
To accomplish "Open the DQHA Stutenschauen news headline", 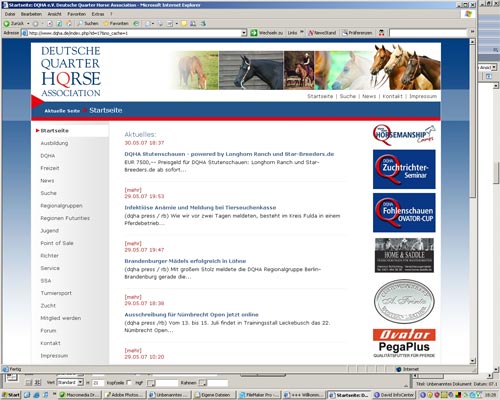I will [229, 154].
